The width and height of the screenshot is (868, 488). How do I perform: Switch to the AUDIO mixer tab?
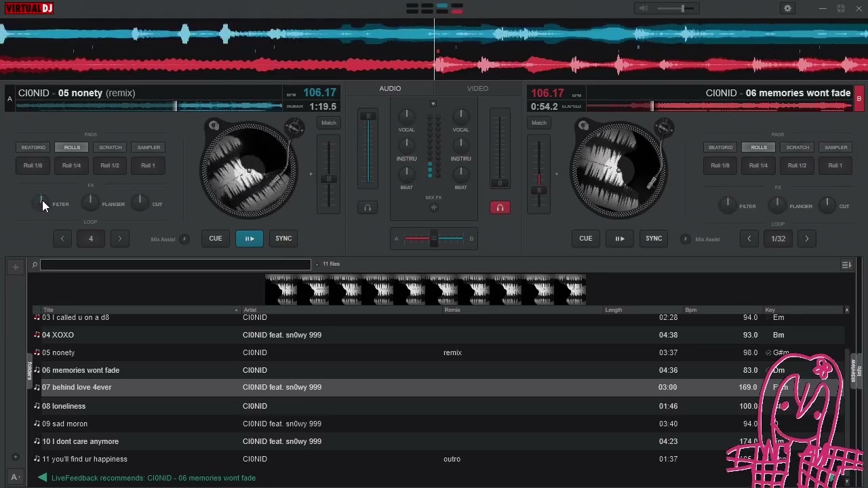click(x=390, y=89)
